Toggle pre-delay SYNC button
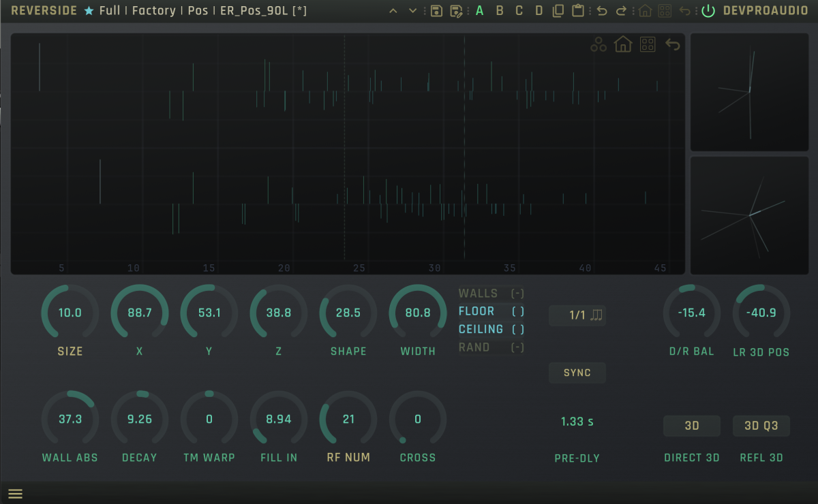 click(577, 373)
